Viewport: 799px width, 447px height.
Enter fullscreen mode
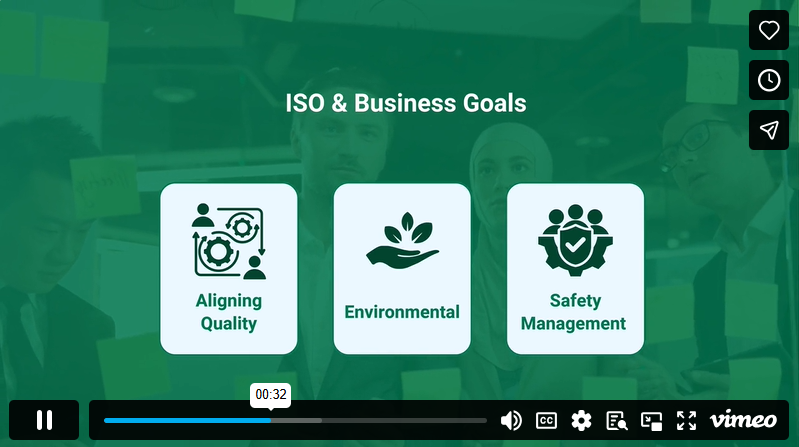[686, 421]
